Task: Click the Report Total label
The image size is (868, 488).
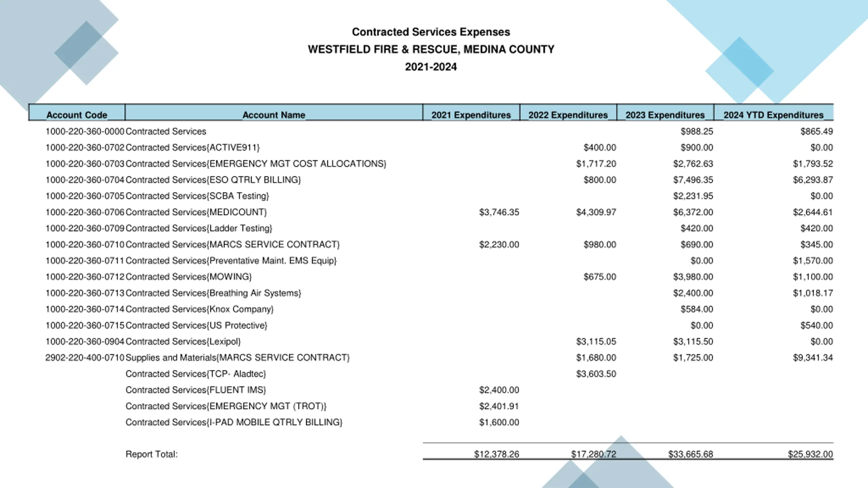Action: 152,454
